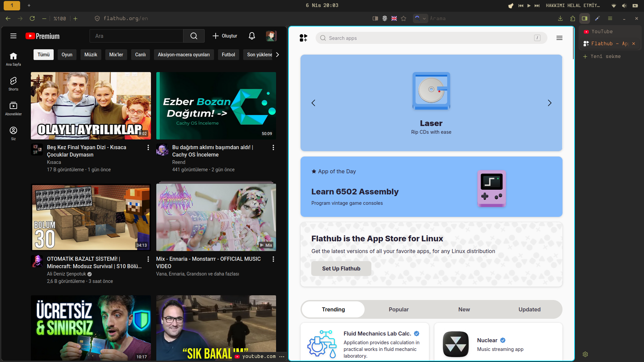The image size is (644, 362).
Task: Select the Oyun filter chip
Action: (x=67, y=55)
